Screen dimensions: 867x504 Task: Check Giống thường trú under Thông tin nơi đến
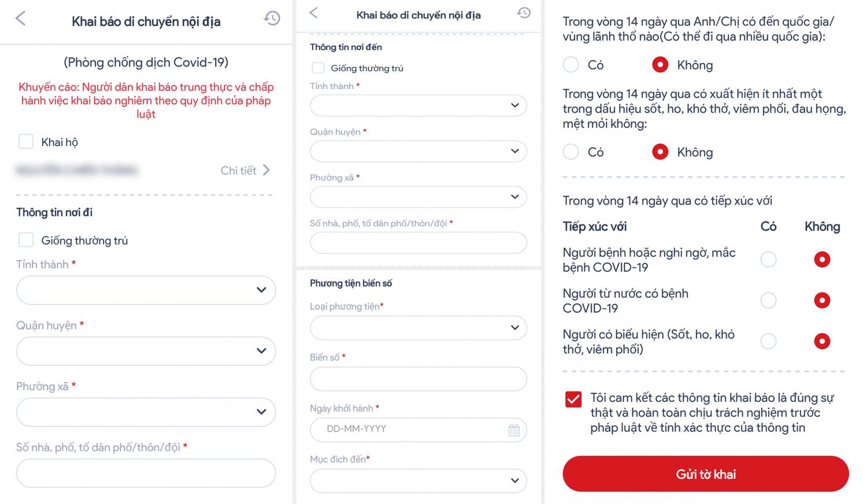[318, 68]
